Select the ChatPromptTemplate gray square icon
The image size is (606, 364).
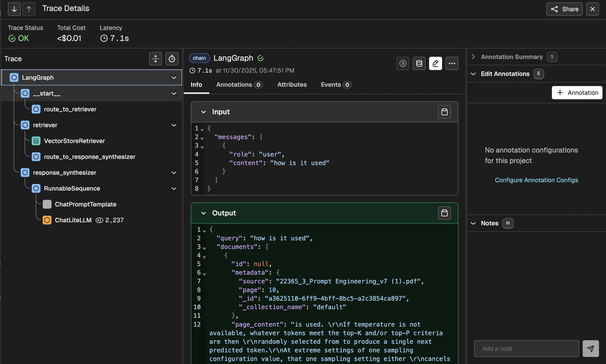point(47,204)
